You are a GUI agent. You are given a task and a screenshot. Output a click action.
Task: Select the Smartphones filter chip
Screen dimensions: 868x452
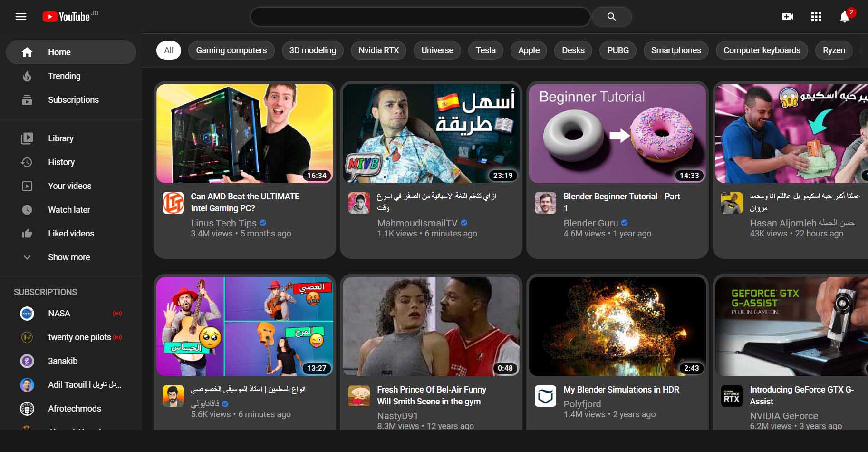click(676, 50)
